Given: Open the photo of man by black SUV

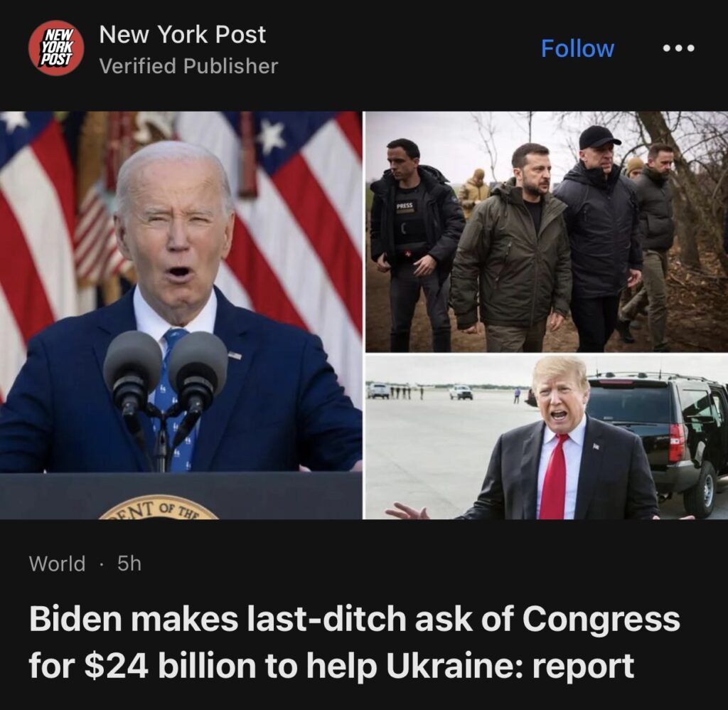Looking at the screenshot, I should (547, 437).
